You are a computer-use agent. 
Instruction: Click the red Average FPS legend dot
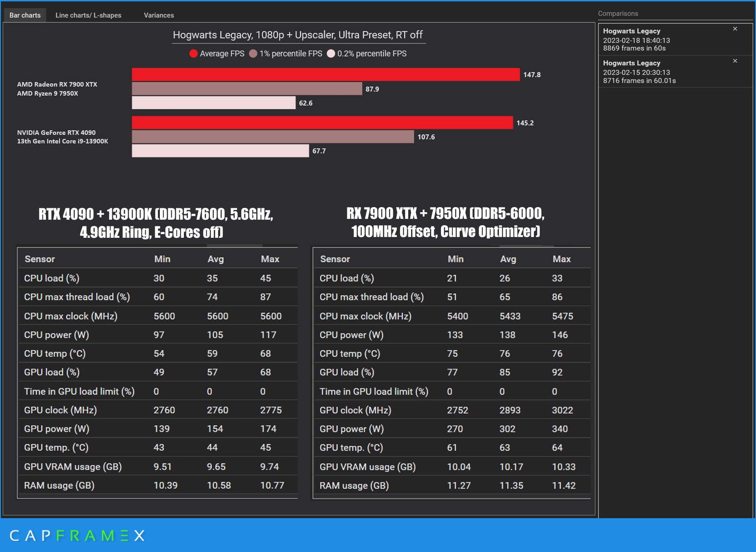[x=194, y=53]
